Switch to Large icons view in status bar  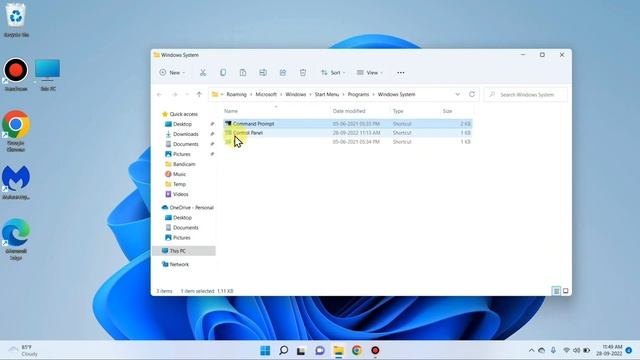566,291
